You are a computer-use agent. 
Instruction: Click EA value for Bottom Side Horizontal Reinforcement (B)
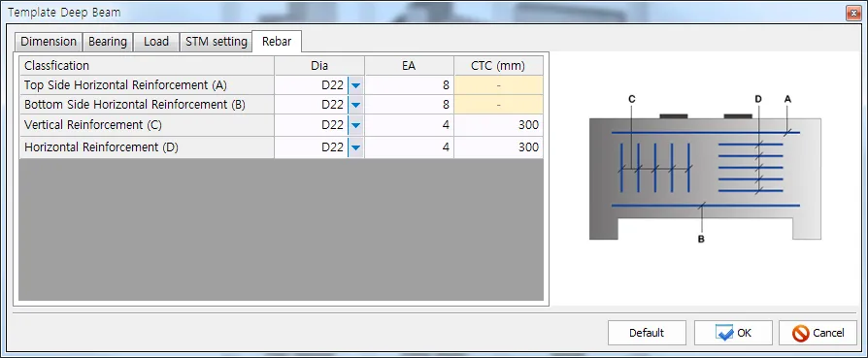pyautogui.click(x=410, y=105)
